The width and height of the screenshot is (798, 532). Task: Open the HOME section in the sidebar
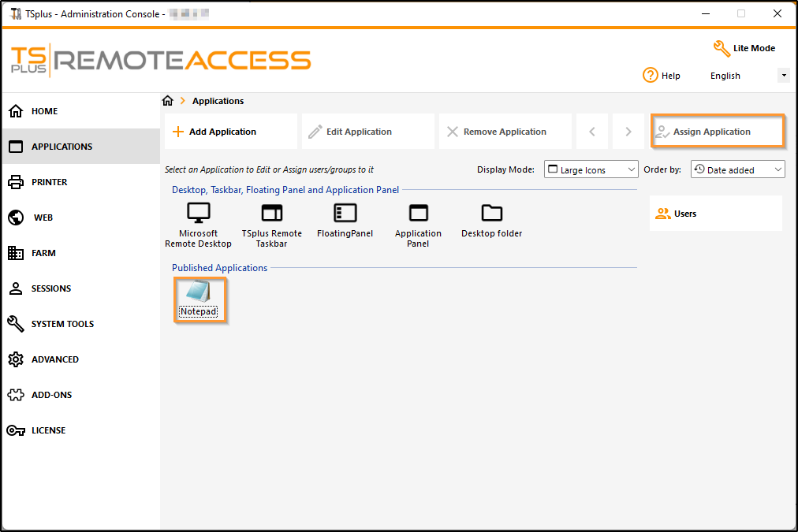point(45,110)
